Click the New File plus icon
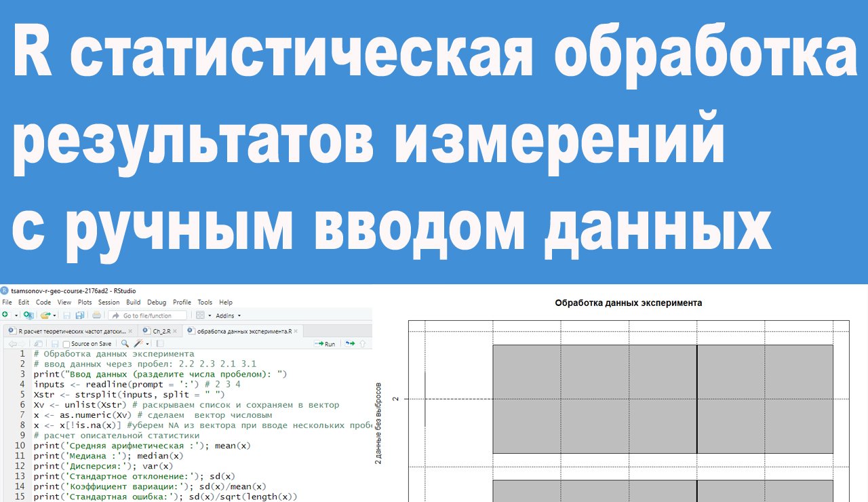 [x=5, y=315]
